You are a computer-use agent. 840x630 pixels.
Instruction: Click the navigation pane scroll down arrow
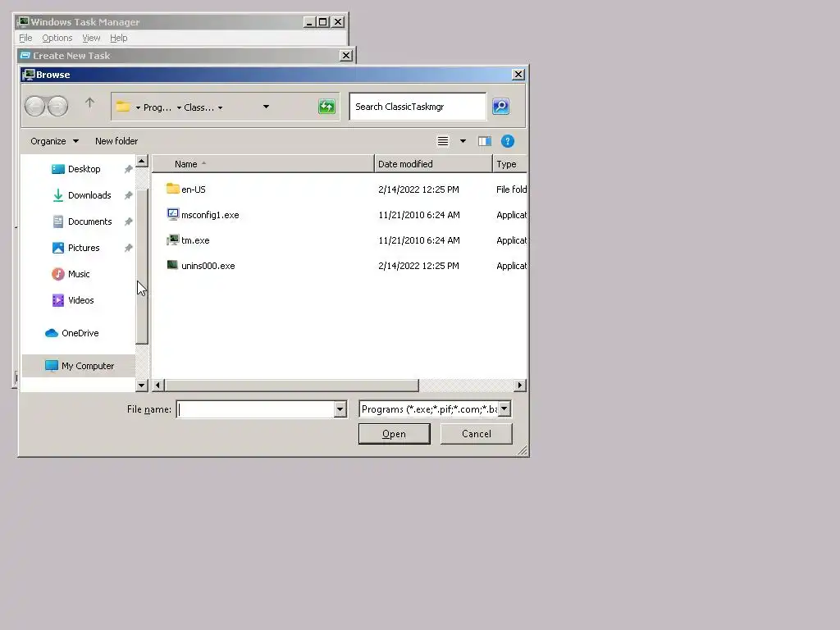pos(141,386)
